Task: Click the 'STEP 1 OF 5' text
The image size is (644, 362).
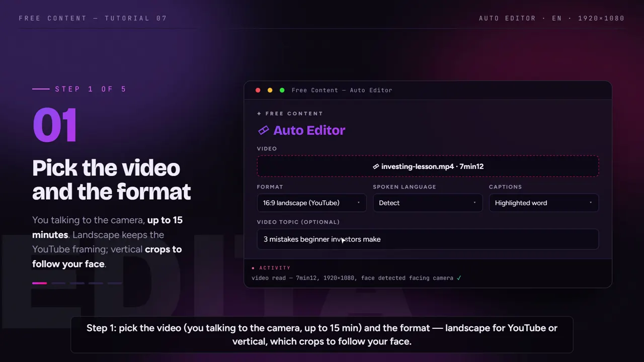Action: coord(91,89)
